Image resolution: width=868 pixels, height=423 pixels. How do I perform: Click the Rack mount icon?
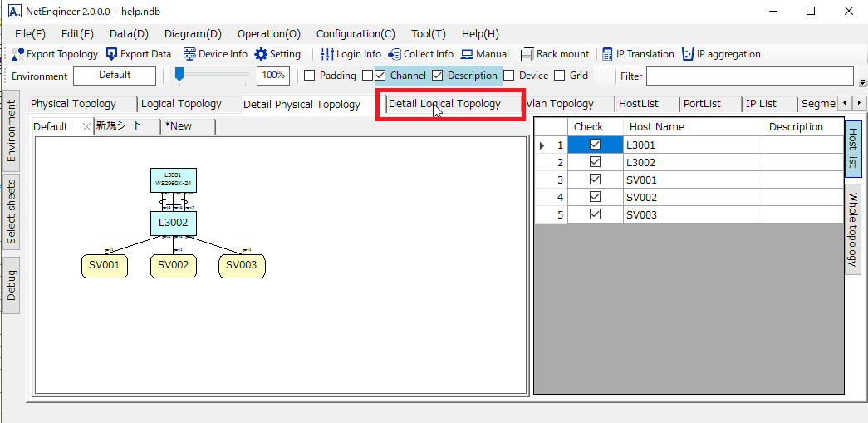[527, 54]
